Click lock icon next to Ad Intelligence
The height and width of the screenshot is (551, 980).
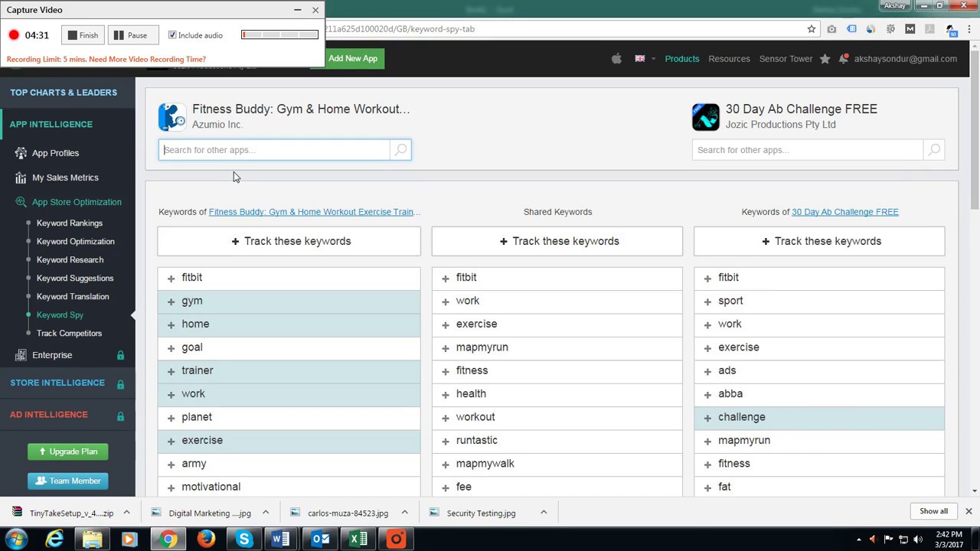pos(120,416)
